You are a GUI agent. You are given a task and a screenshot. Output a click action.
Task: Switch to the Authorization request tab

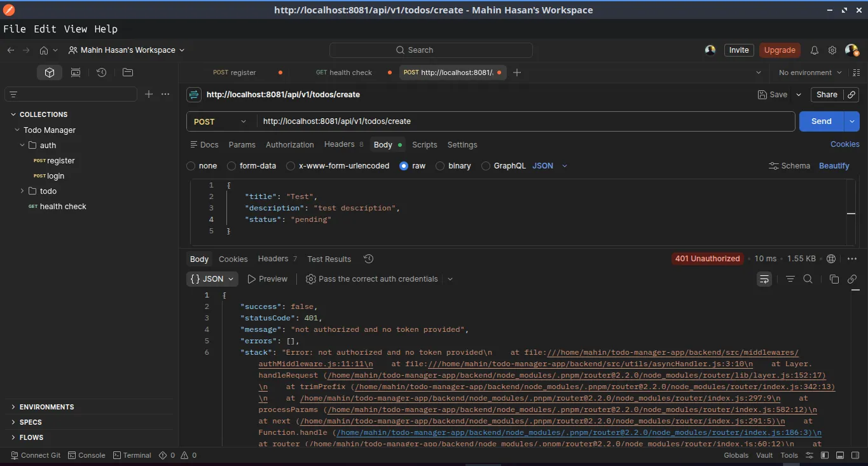coord(290,145)
